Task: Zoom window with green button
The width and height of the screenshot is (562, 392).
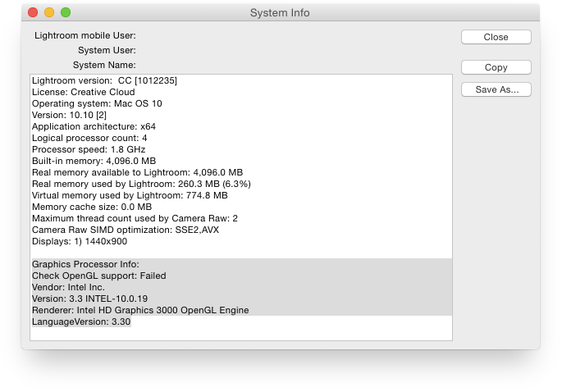Action: click(66, 13)
